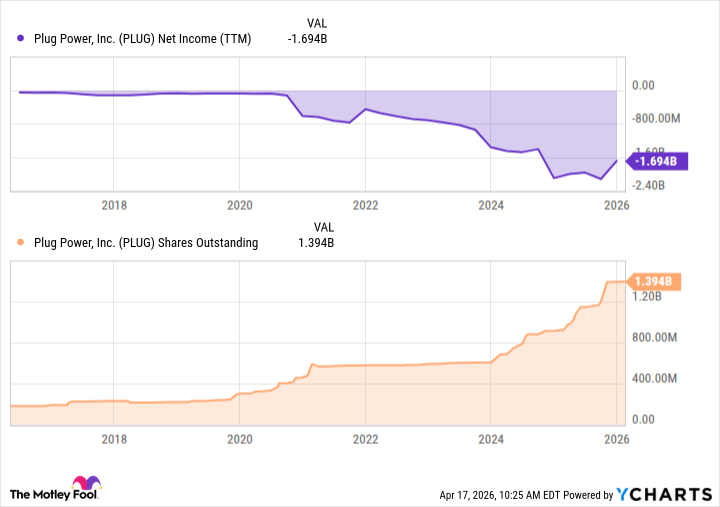Click the VAL header above Net Income
This screenshot has width=720, height=507.
pyautogui.click(x=317, y=22)
